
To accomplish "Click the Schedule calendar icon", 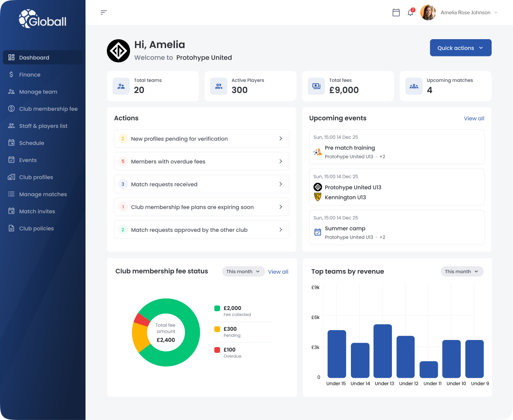I will [x=12, y=142].
